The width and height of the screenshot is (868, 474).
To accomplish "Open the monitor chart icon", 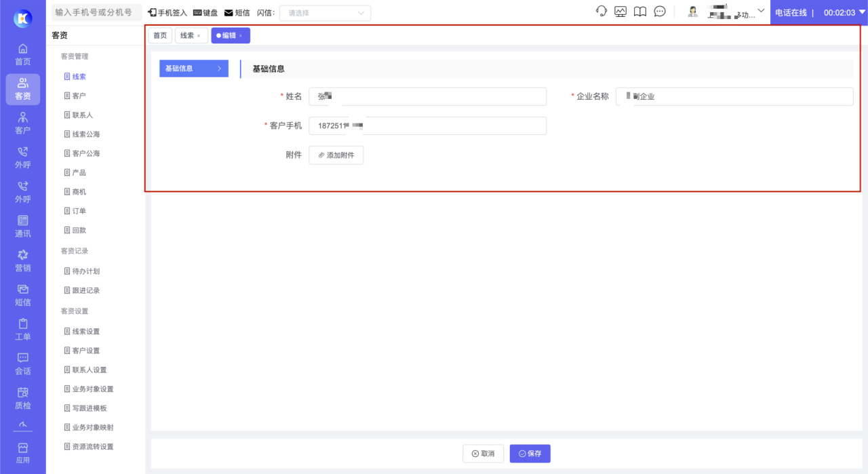I will (x=620, y=12).
